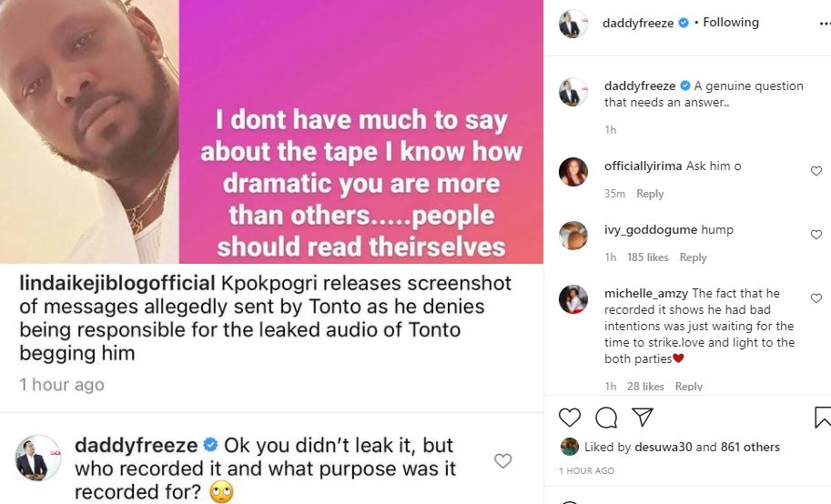The width and height of the screenshot is (831, 504).
Task: Open the main post image
Action: tap(271, 132)
